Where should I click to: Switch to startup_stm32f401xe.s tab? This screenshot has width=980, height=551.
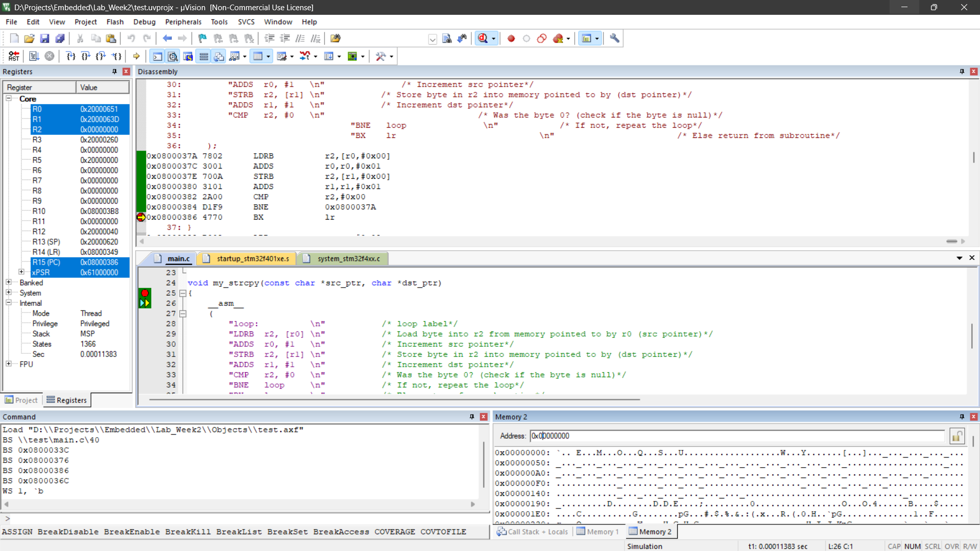[x=252, y=258]
